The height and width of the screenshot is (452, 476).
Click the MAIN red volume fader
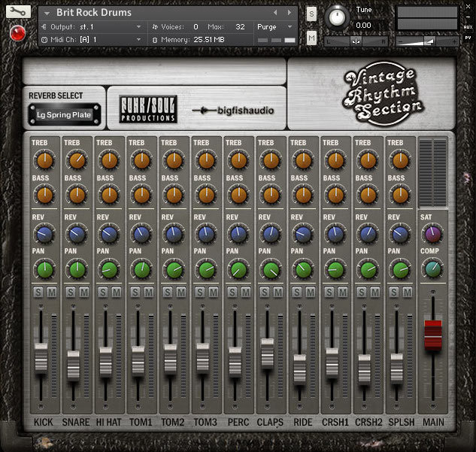[432, 334]
